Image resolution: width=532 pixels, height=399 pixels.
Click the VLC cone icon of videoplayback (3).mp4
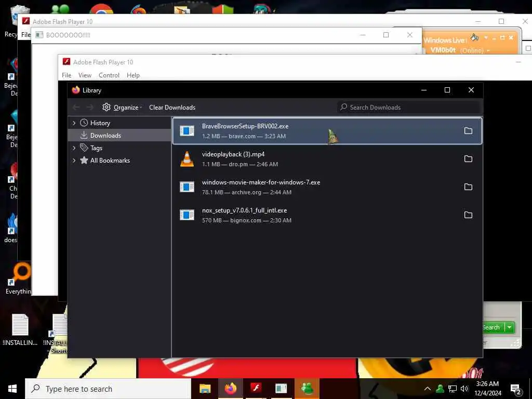(x=187, y=159)
